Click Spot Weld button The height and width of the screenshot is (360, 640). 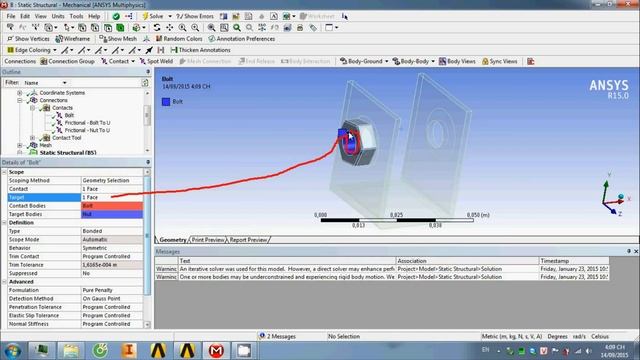pos(156,61)
